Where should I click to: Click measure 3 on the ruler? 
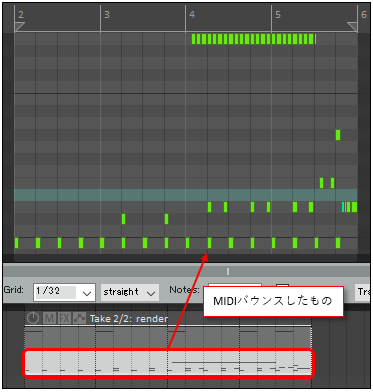pos(107,15)
